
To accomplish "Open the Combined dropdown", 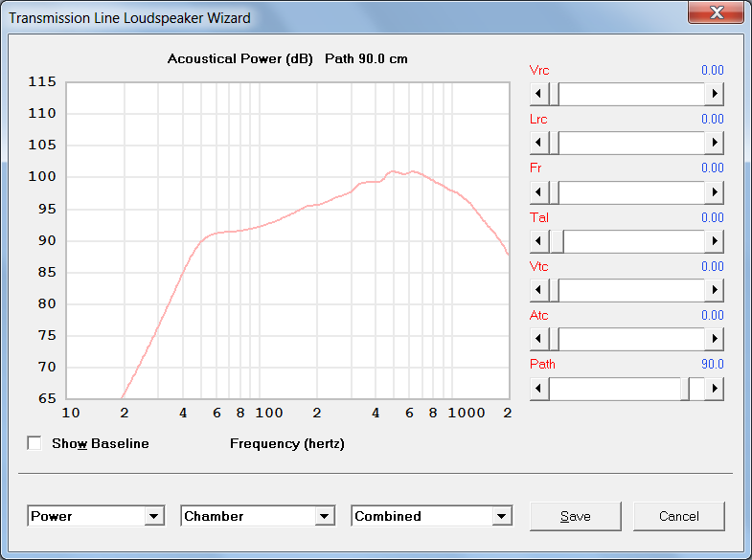I will tap(502, 516).
